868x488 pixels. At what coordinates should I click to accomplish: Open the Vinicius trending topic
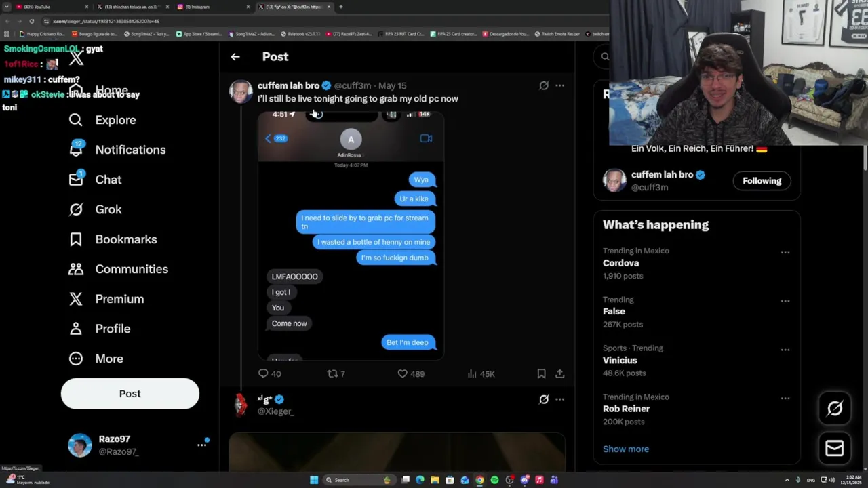[620, 361]
